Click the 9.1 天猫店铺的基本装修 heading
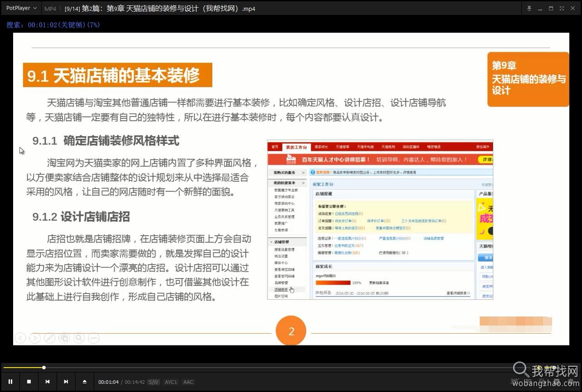Viewport: 582px width, 392px height. pos(118,75)
